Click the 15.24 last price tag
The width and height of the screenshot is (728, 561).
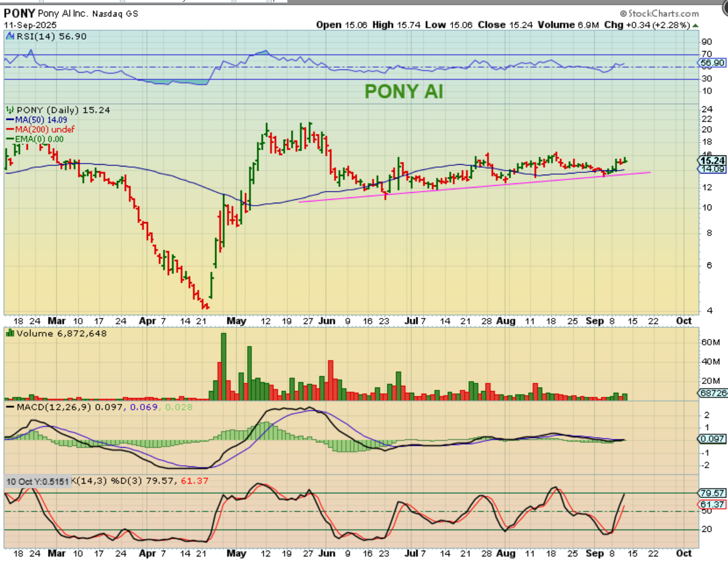(712, 160)
